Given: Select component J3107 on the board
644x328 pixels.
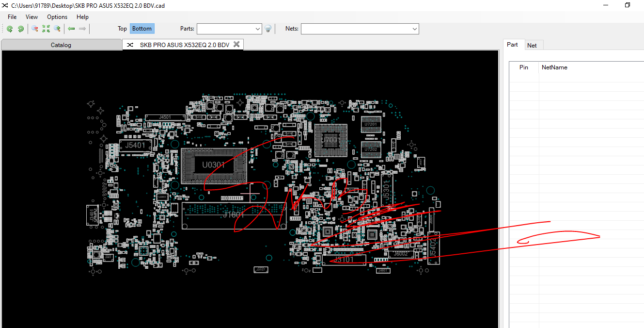Looking at the screenshot, I should [x=261, y=269].
